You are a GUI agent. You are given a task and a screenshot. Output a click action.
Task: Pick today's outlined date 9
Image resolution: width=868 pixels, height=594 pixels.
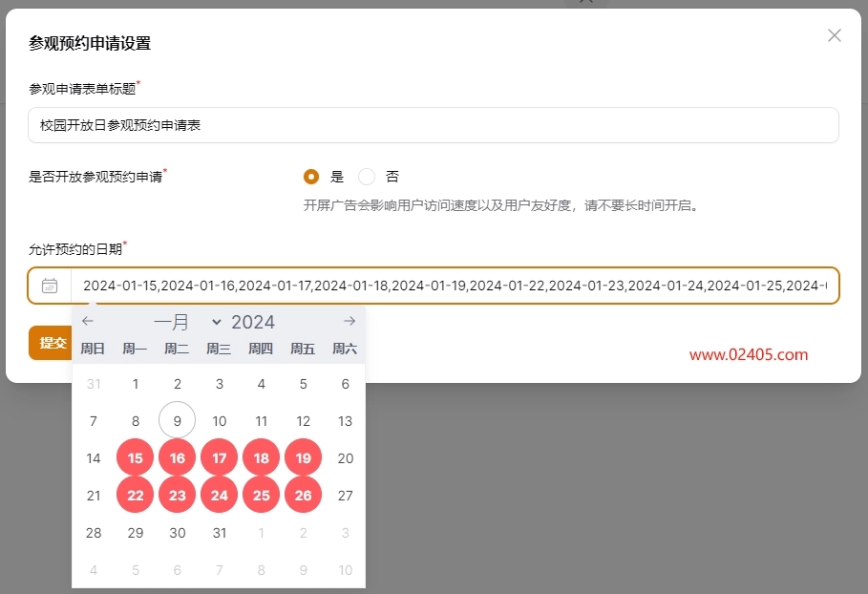pyautogui.click(x=178, y=421)
